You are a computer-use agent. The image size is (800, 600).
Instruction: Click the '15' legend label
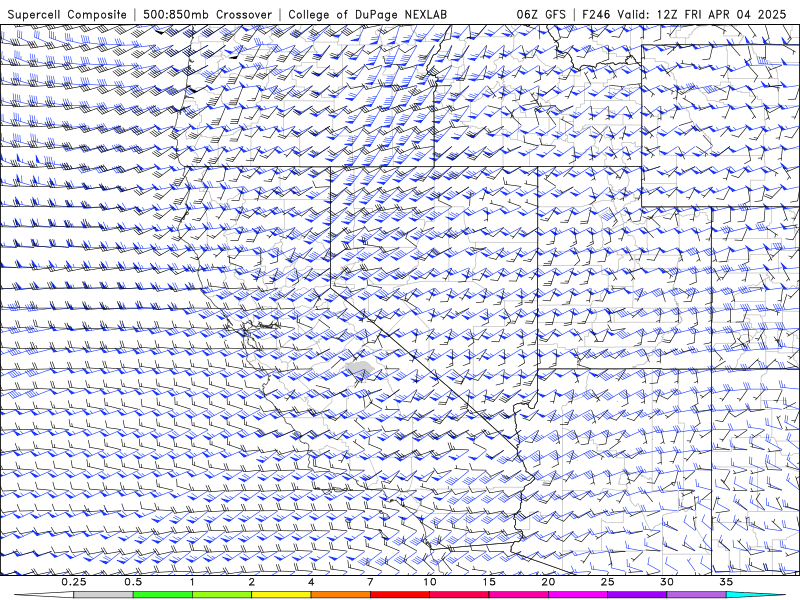489,582
